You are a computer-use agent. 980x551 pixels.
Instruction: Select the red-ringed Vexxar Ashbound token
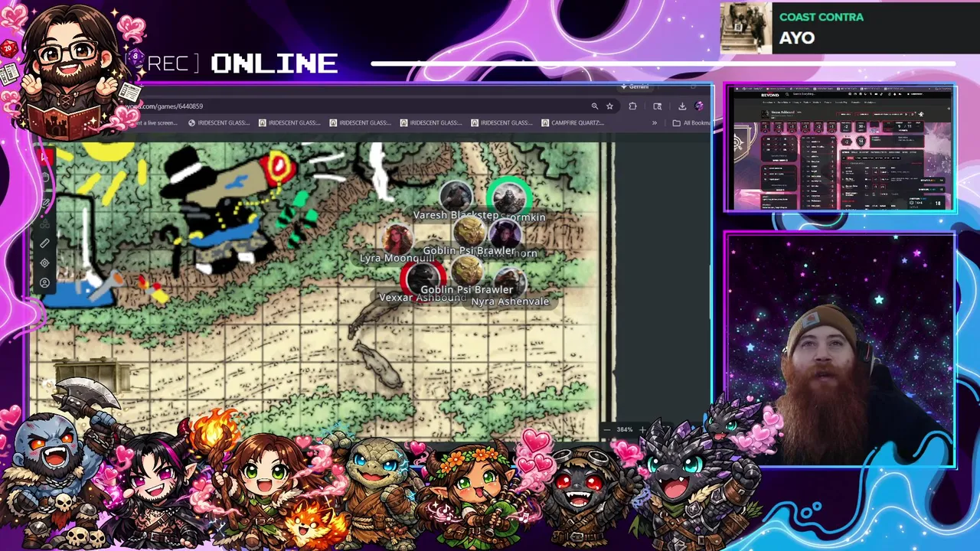coord(423,279)
